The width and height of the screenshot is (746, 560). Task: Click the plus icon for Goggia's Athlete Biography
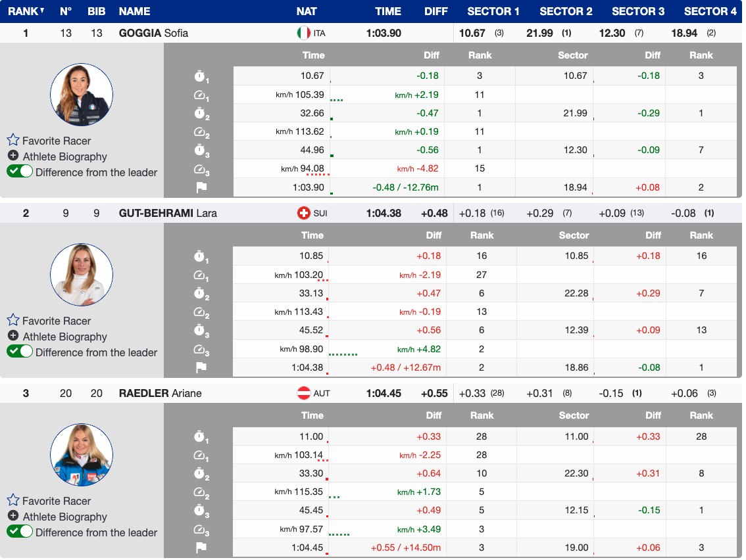click(13, 156)
